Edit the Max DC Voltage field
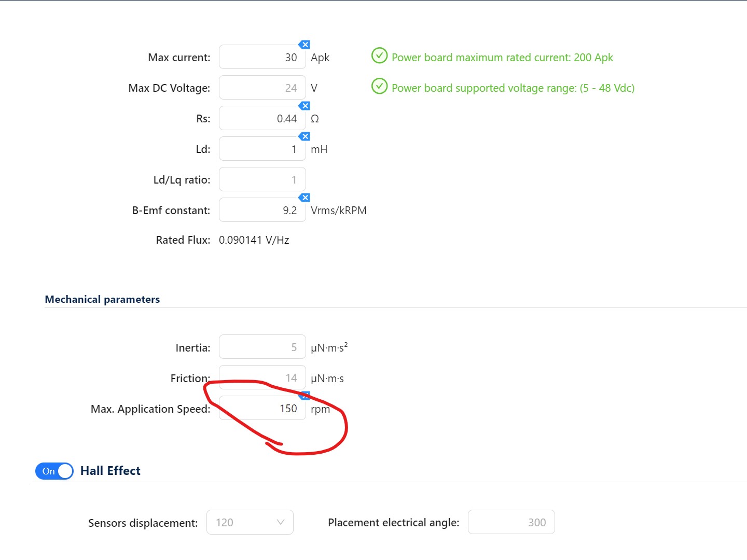This screenshot has width=747, height=560. [262, 87]
